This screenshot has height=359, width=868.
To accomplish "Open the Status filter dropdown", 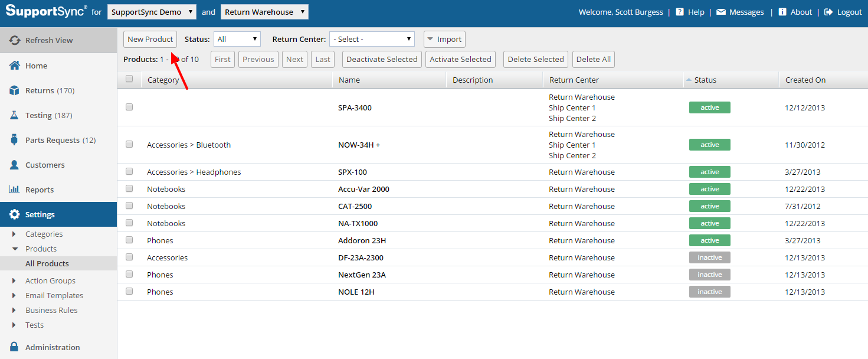I will [x=237, y=39].
